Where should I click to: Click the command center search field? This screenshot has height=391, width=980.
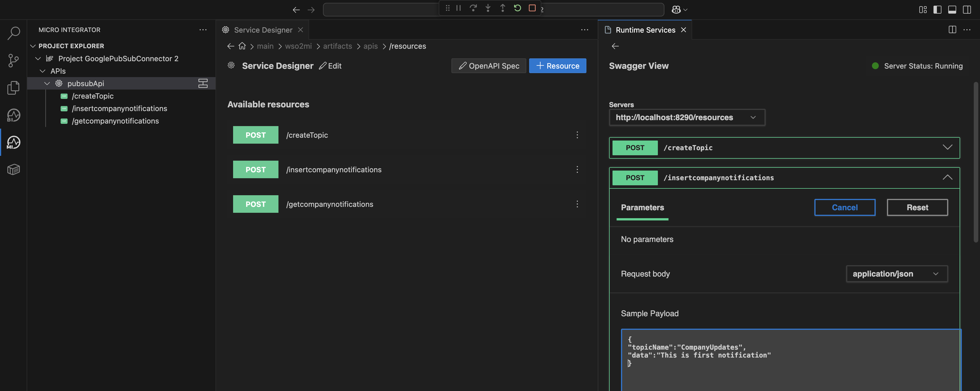pos(493,10)
